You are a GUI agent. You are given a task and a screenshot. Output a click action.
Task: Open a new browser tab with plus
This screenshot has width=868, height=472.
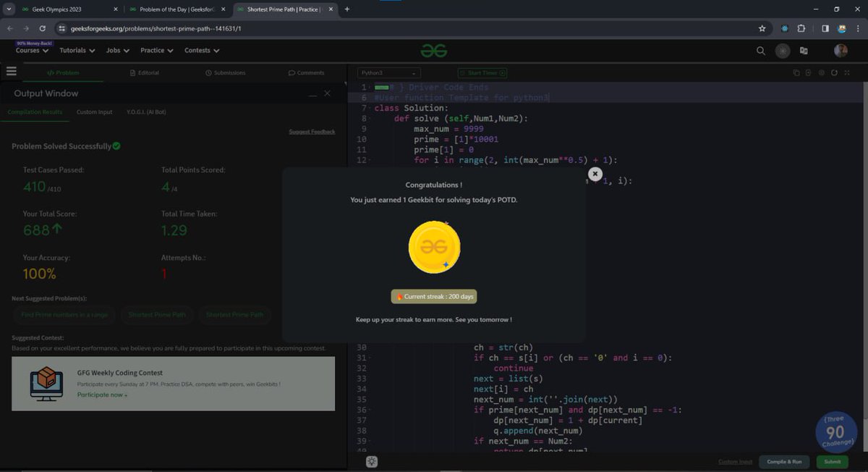point(347,9)
